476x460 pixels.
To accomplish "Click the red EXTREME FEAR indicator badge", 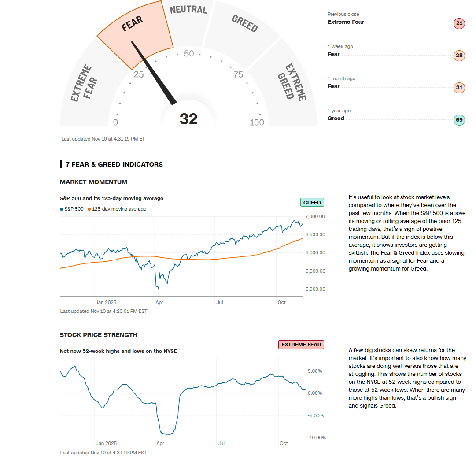I will (302, 345).
